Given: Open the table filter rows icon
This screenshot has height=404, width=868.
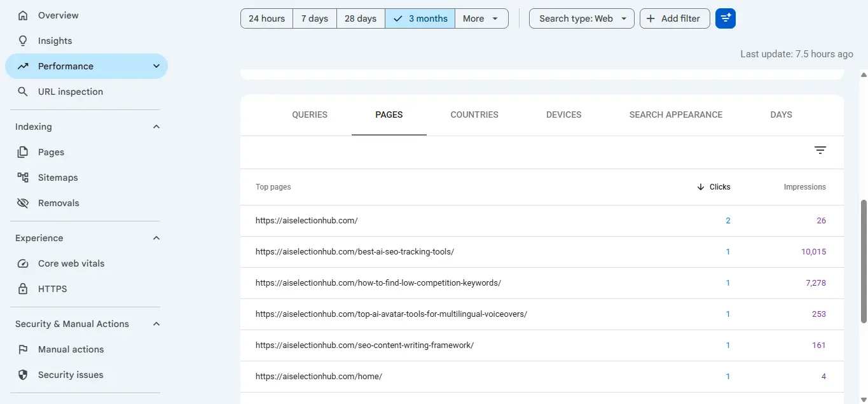Looking at the screenshot, I should pyautogui.click(x=820, y=150).
